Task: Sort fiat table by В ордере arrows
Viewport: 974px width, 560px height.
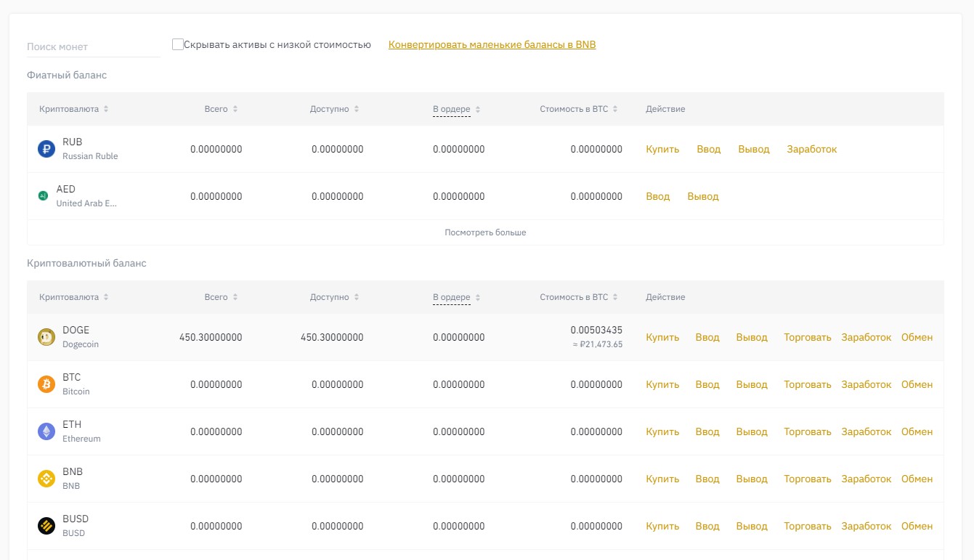Action: (x=478, y=110)
